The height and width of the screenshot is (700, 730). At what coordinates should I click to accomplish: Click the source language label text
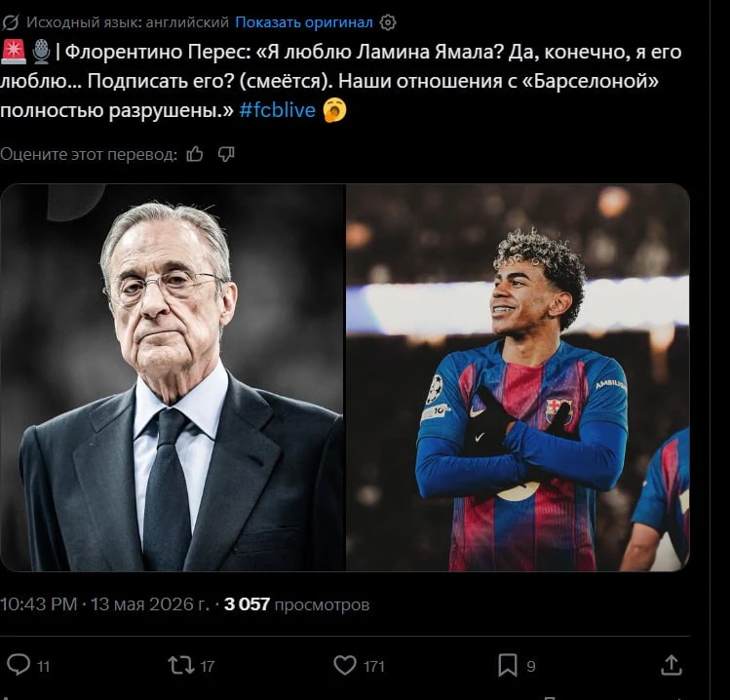click(x=128, y=22)
